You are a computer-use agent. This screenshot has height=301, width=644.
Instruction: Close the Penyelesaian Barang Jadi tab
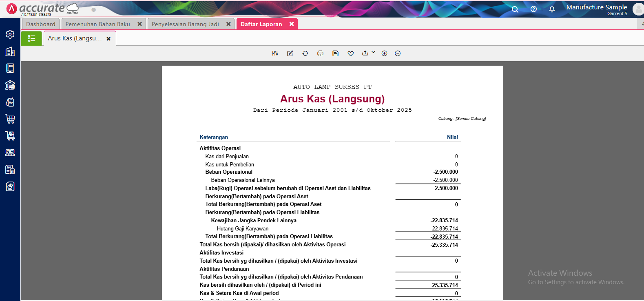point(228,24)
